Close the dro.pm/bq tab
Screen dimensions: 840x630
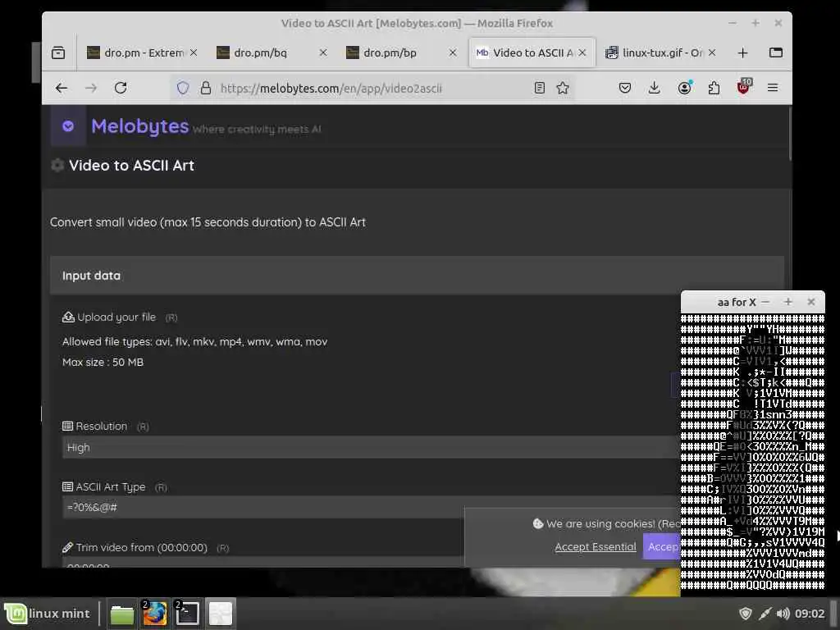pyautogui.click(x=323, y=52)
